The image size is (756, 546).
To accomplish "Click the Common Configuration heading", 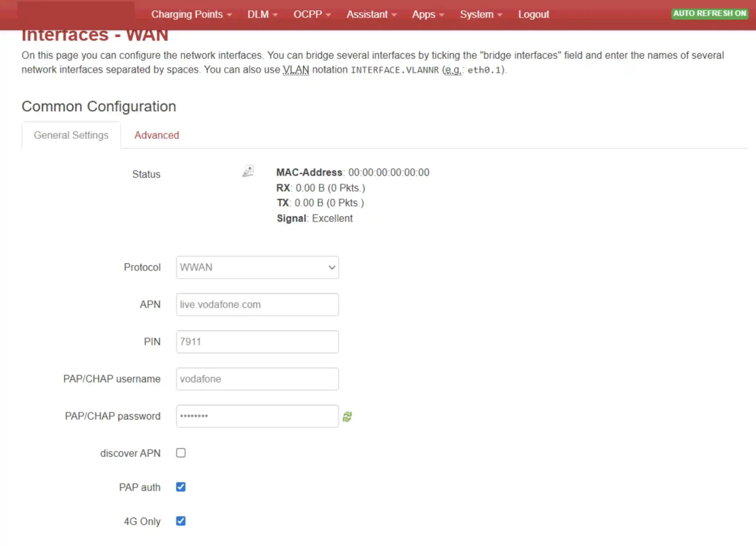I will pyautogui.click(x=99, y=107).
